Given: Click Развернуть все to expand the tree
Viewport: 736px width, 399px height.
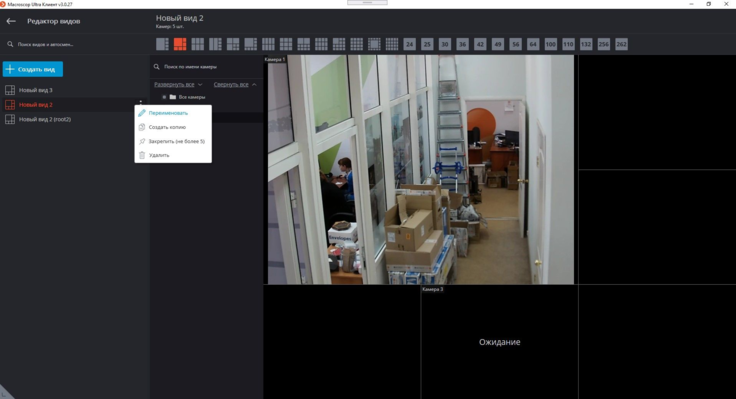Looking at the screenshot, I should pos(174,84).
